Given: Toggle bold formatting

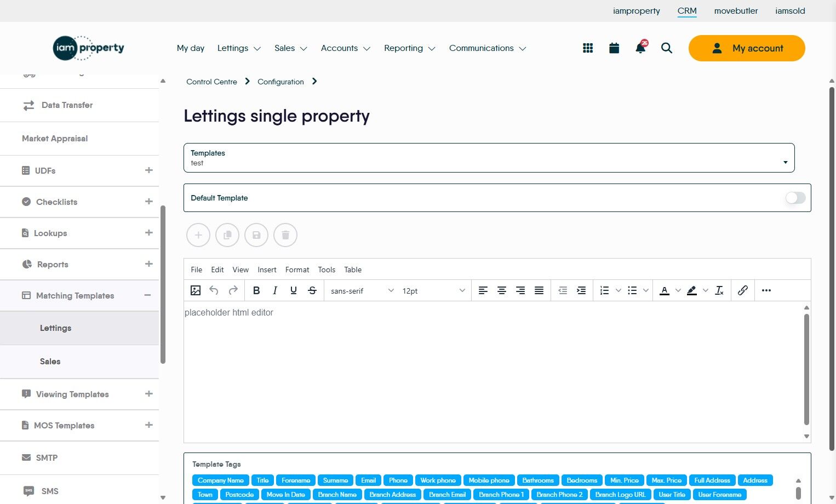Looking at the screenshot, I should (256, 290).
